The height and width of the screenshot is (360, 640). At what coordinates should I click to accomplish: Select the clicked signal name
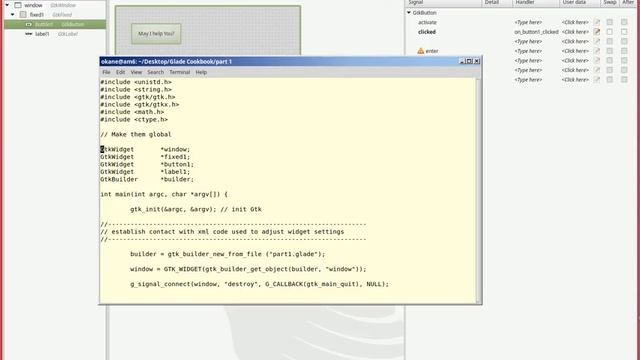point(427,32)
